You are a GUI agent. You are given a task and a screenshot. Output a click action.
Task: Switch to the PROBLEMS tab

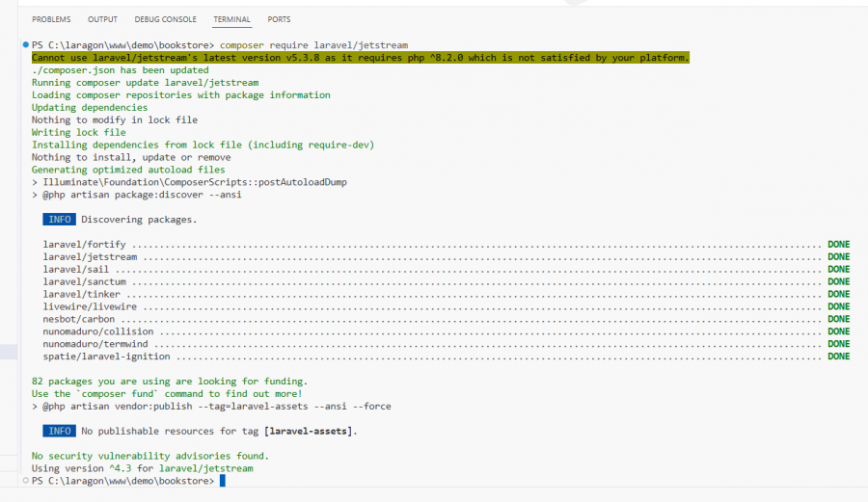coord(51,19)
